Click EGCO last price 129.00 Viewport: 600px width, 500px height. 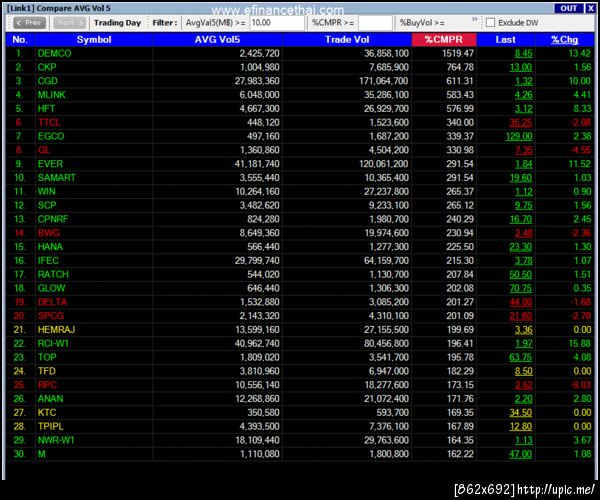tap(519, 136)
